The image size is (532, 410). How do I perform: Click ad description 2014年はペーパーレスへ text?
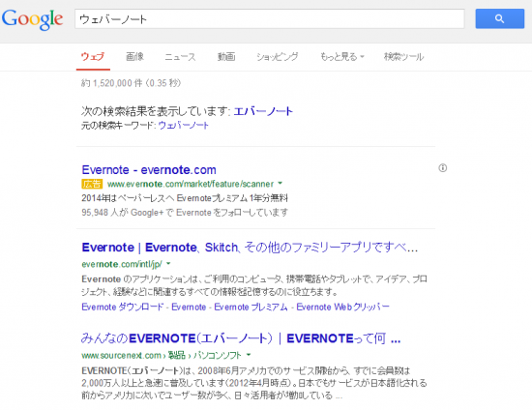coord(185,198)
